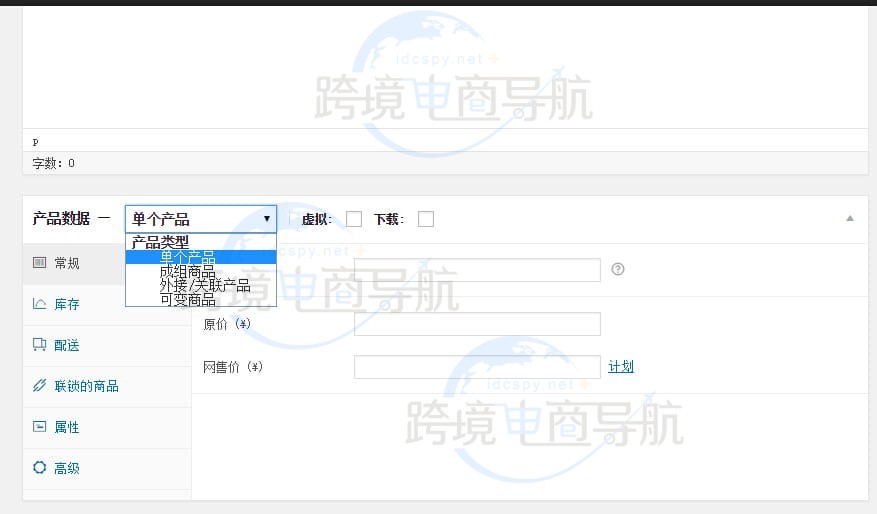The height and width of the screenshot is (514, 877).
Task: Enable the 虚拟 virtual checkbox
Action: (x=354, y=219)
